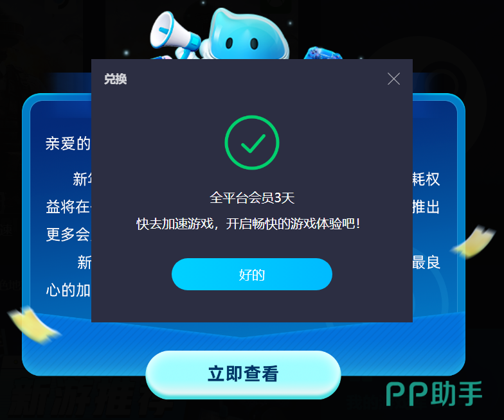
Task: Click the 最良 text in the announcement
Action: point(426,262)
